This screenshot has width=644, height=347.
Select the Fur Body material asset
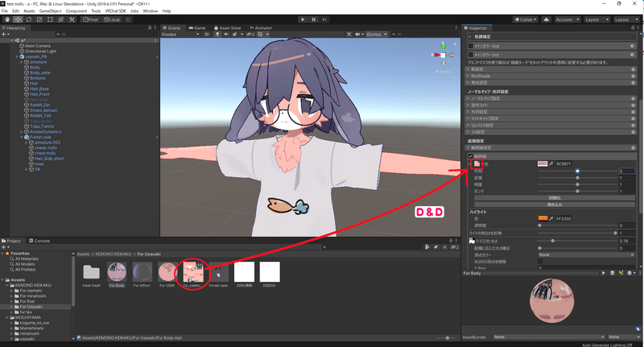[117, 272]
